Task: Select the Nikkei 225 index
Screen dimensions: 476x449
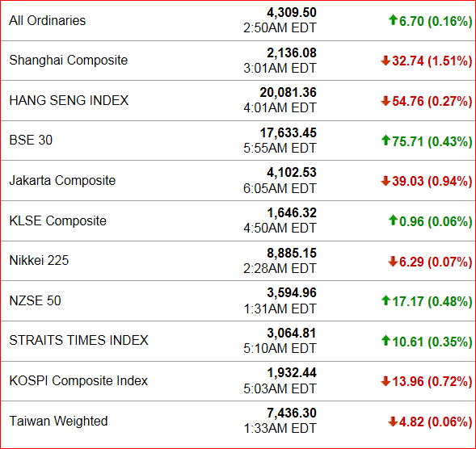Action: point(39,260)
